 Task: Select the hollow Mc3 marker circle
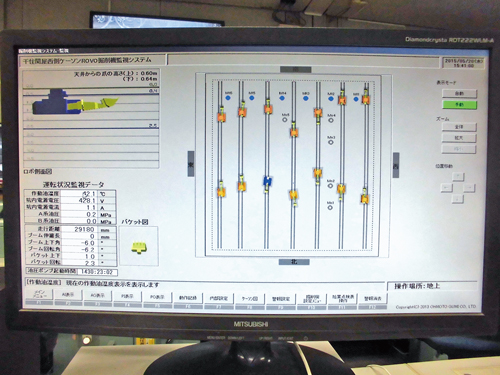(331, 142)
